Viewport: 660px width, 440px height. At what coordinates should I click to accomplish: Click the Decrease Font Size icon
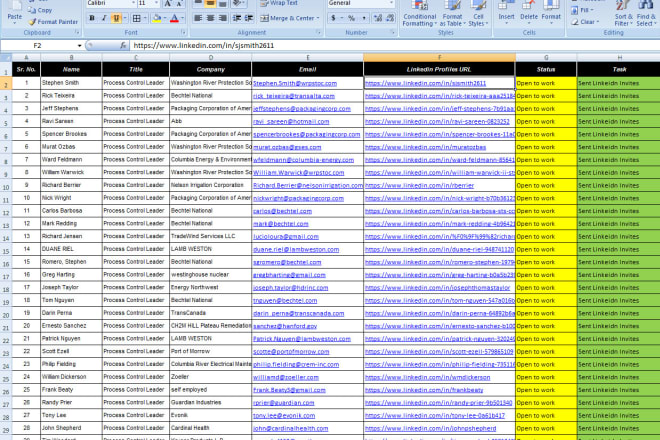179,3
